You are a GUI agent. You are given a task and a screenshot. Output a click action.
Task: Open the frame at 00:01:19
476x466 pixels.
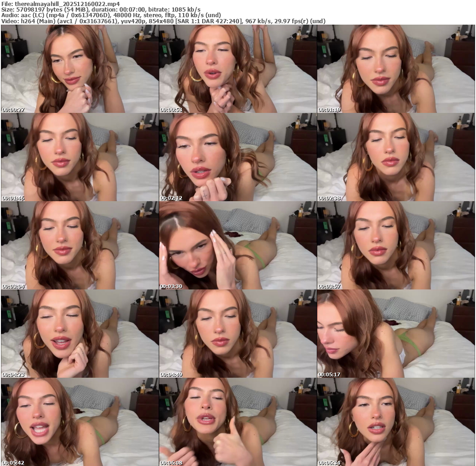coord(396,69)
